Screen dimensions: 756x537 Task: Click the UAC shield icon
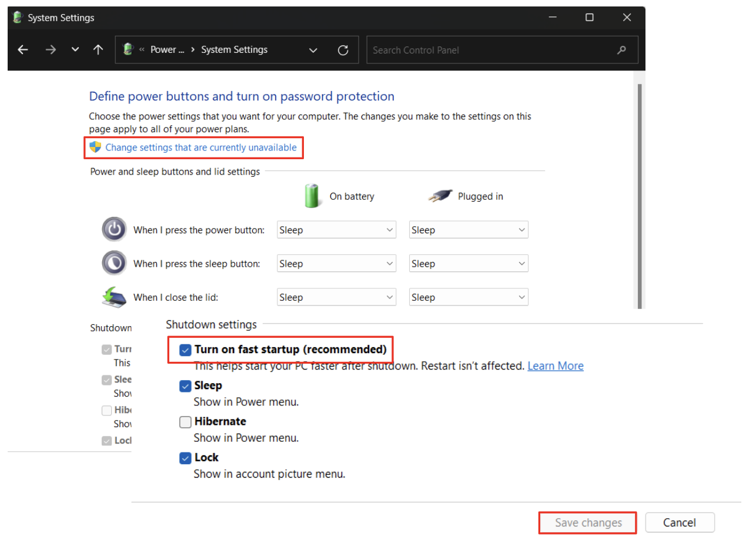(x=95, y=147)
